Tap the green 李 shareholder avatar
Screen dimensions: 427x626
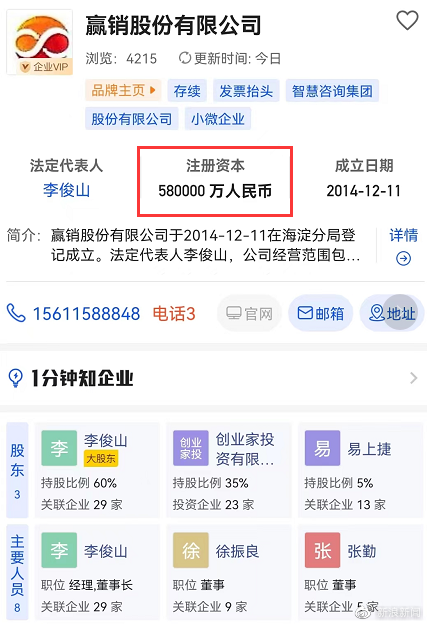point(59,448)
